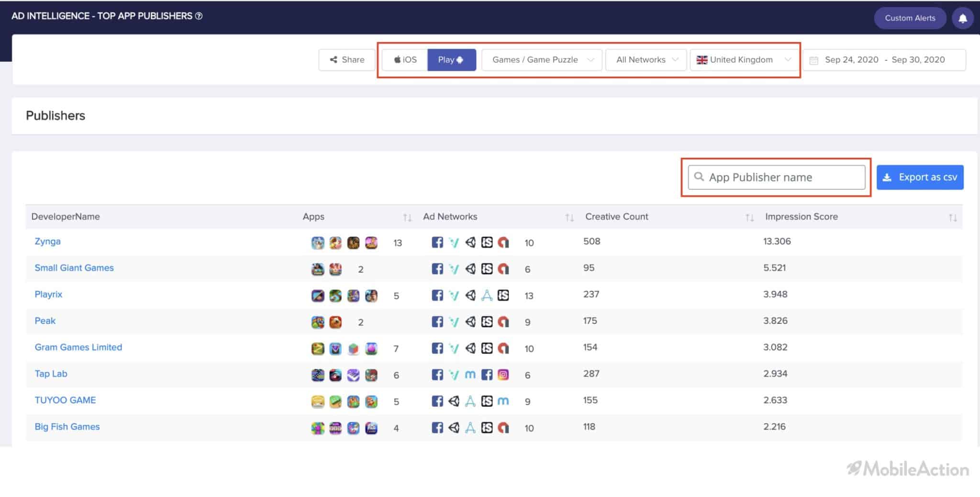Open the Big Fish Games publisher link

67,427
